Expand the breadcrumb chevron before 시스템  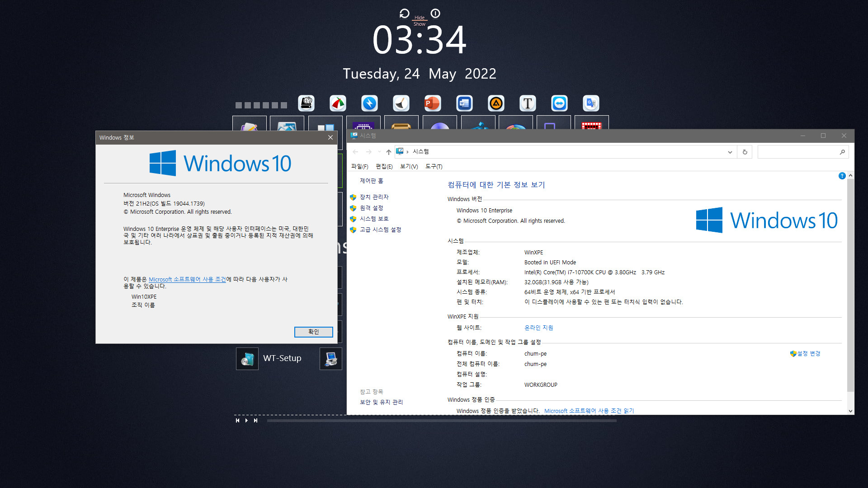(407, 152)
